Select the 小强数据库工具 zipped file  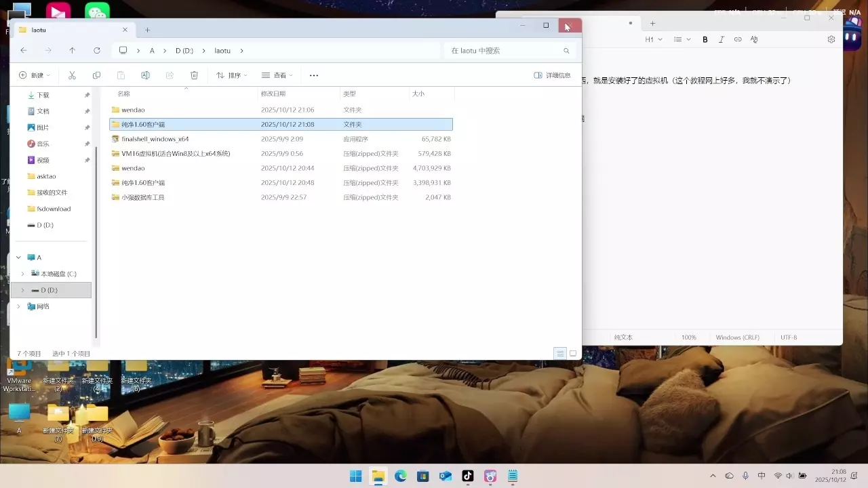click(x=281, y=197)
